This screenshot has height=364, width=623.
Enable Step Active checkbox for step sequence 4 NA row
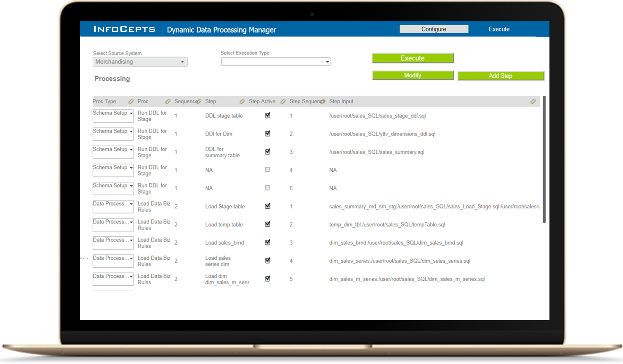267,170
